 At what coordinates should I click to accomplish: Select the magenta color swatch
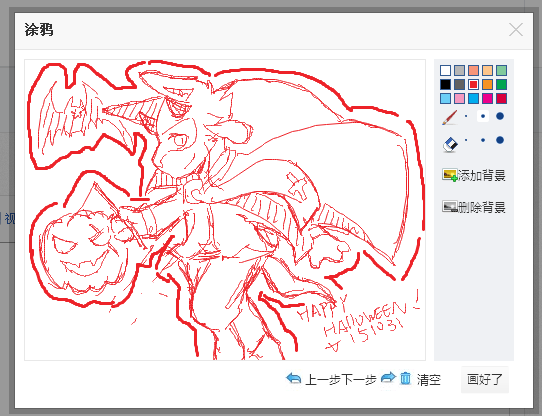click(487, 98)
